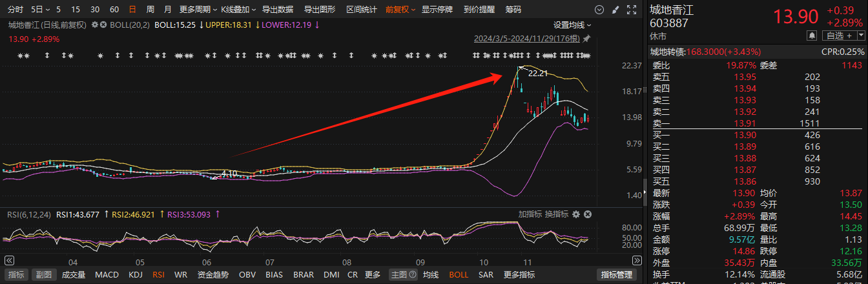Click the circled down-arrow icon in toolbar
868x284 pixels.
click(600, 10)
